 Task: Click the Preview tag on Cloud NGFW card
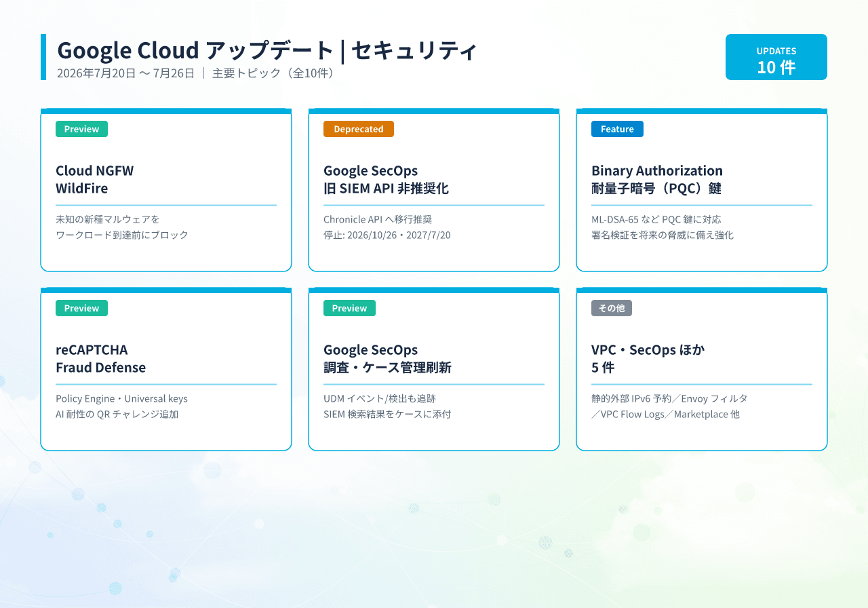tap(81, 129)
